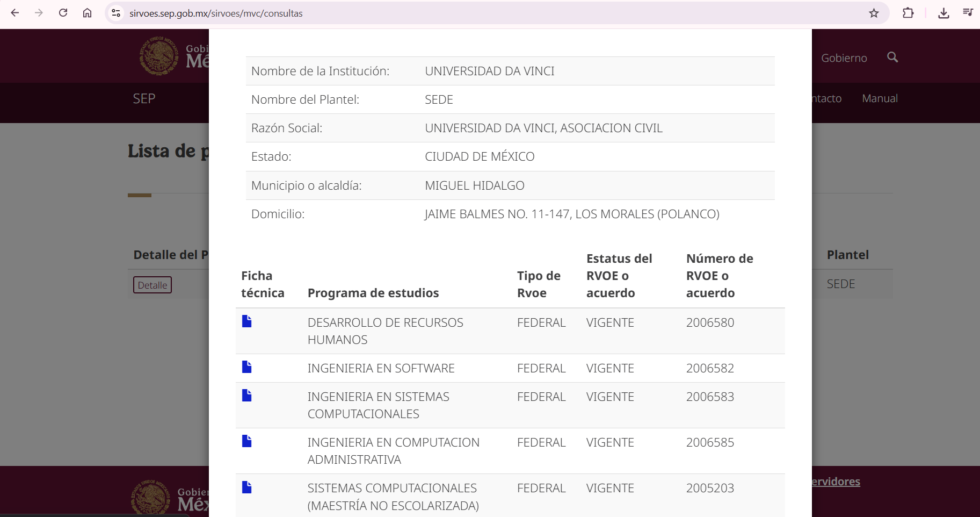The height and width of the screenshot is (517, 980).
Task: Click the Ficha técnica column header
Action: coord(263,284)
